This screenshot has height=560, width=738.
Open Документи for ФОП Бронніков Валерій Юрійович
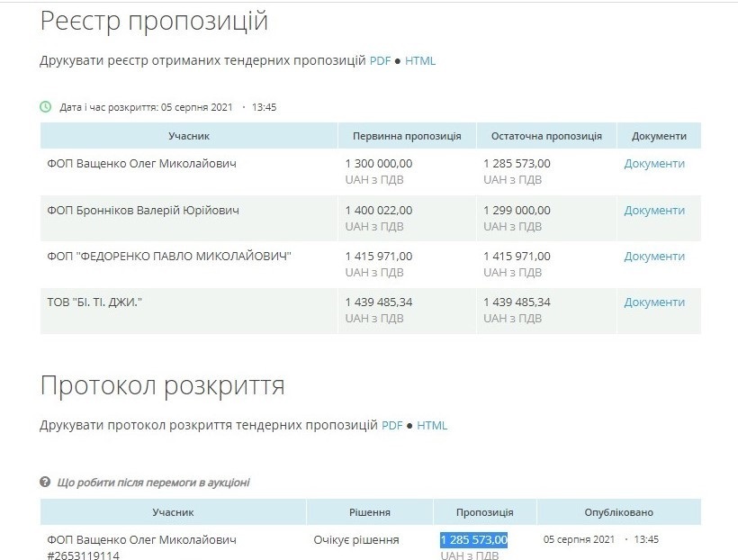pyautogui.click(x=654, y=210)
